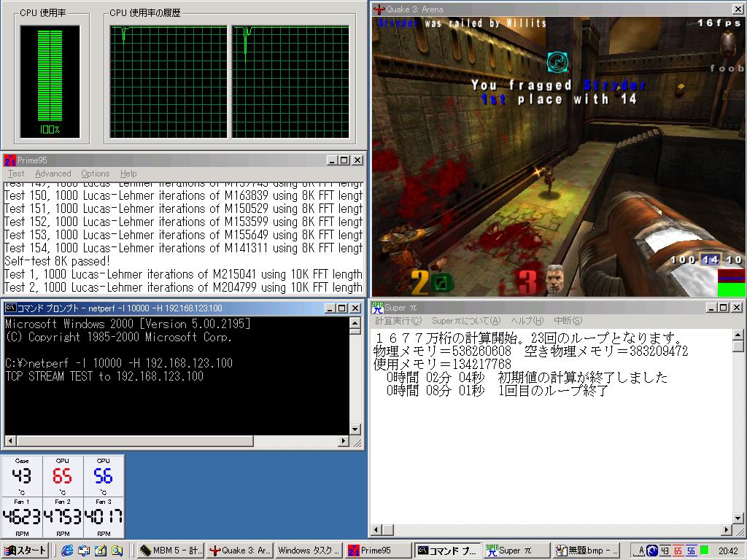The width and height of the screenshot is (747, 560).
Task: Launch Internet Explorer from quick launch
Action: (67, 551)
